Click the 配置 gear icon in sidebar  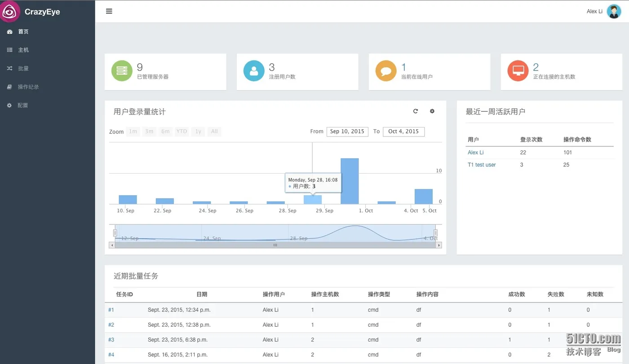click(10, 105)
